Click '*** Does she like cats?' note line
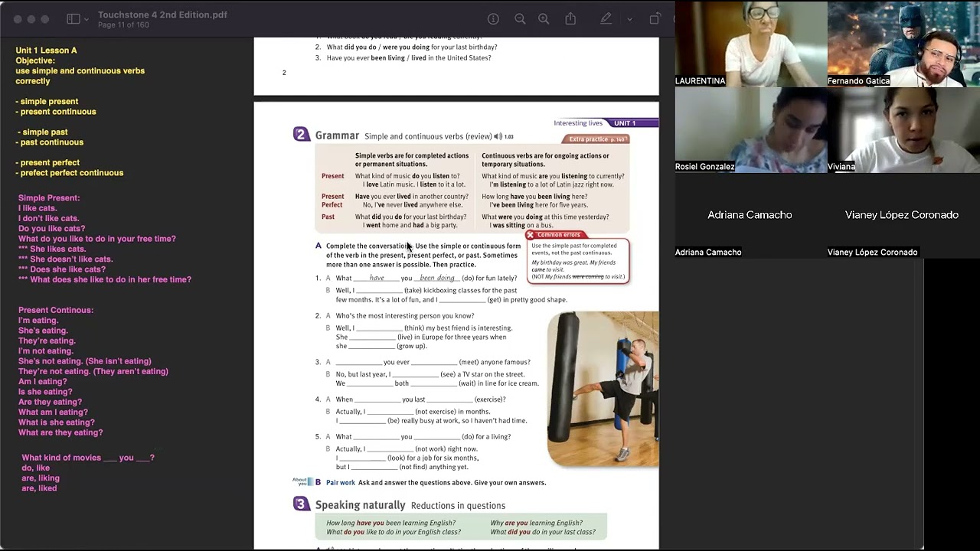980x551 pixels. (x=62, y=269)
